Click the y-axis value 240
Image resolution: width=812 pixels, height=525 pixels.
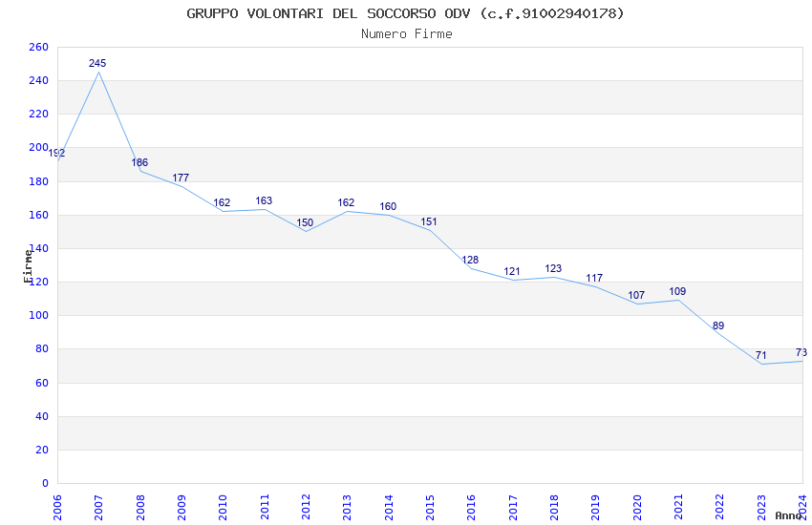[39, 81]
